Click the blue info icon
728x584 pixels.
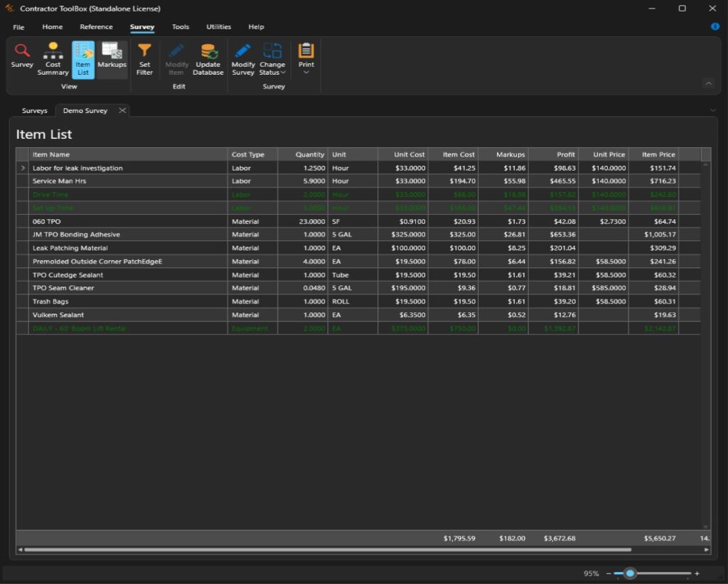tap(715, 26)
